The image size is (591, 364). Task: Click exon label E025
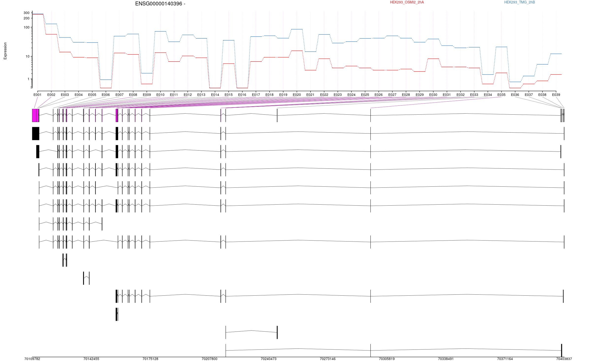(365, 95)
